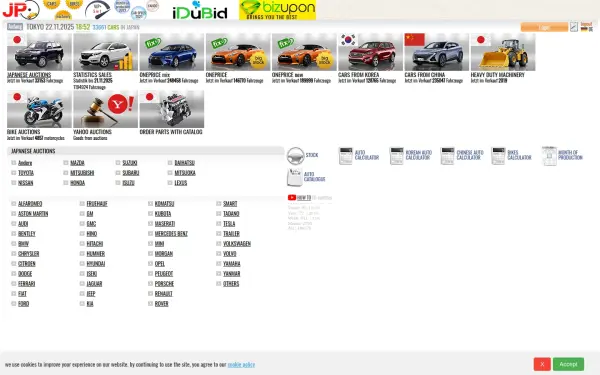Open Statistics Sales white car thumbnail
The height and width of the screenshot is (375, 600).
[x=105, y=52]
